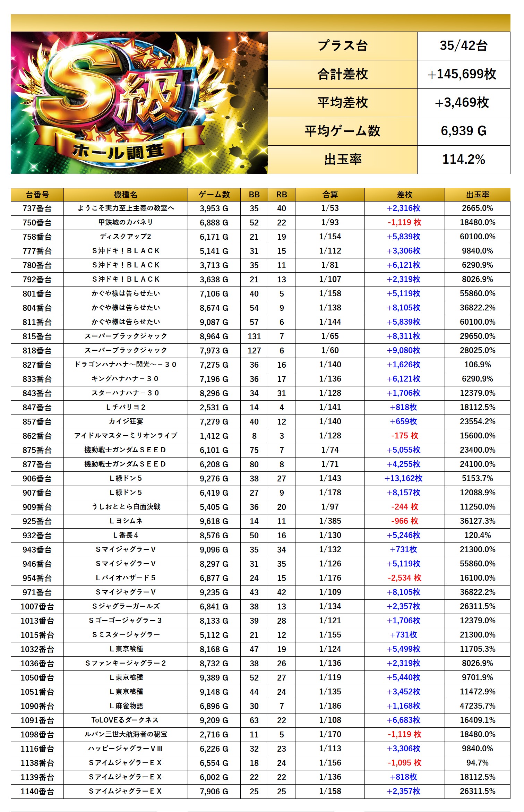
Task: Select the -1,095 枚 value in row 1138番台
Action: pyautogui.click(x=405, y=763)
